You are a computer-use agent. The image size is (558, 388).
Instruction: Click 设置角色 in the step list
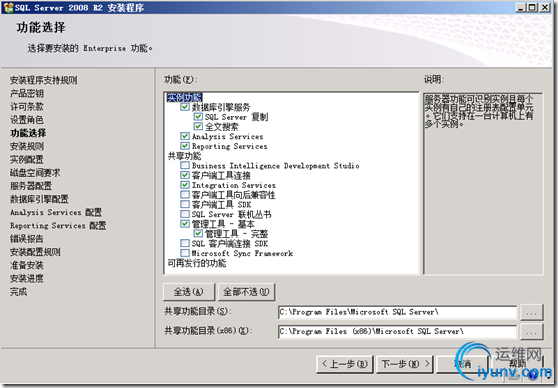click(x=27, y=120)
